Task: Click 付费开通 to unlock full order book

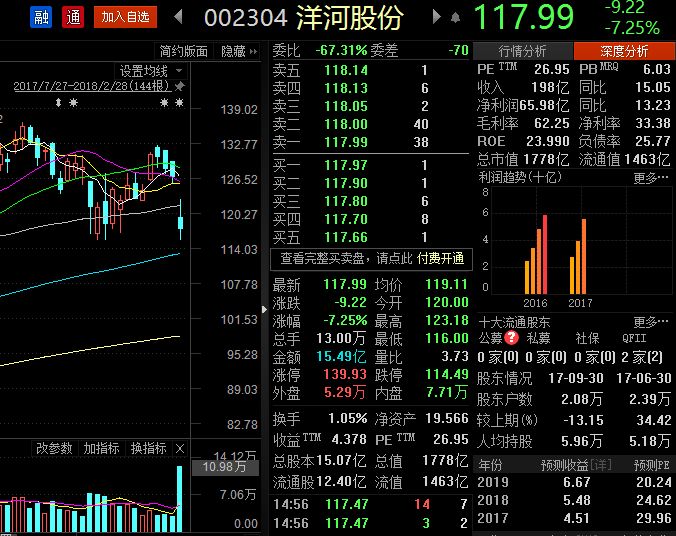Action: tap(441, 258)
